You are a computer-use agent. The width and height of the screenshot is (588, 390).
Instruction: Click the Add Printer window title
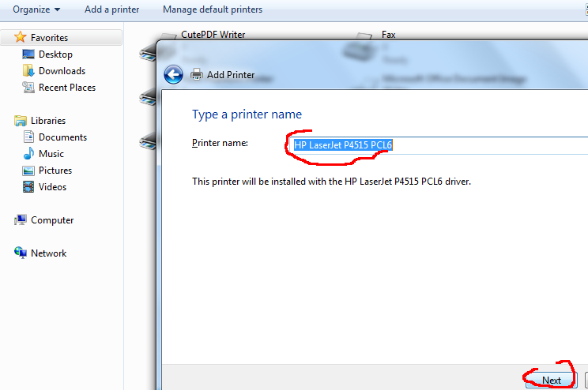click(231, 75)
